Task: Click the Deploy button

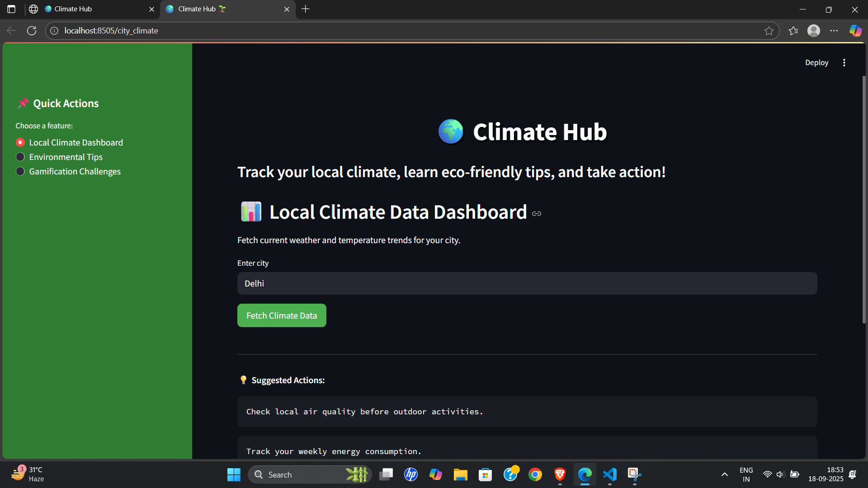Action: point(816,63)
